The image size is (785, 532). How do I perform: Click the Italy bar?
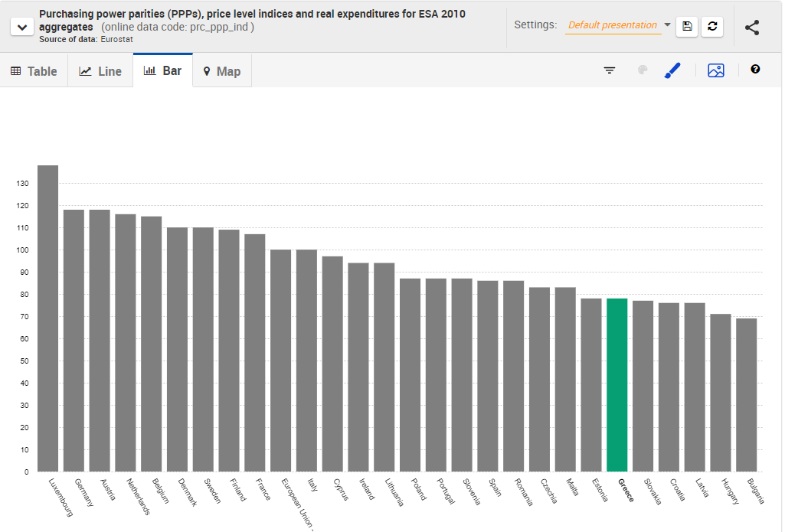pos(306,361)
